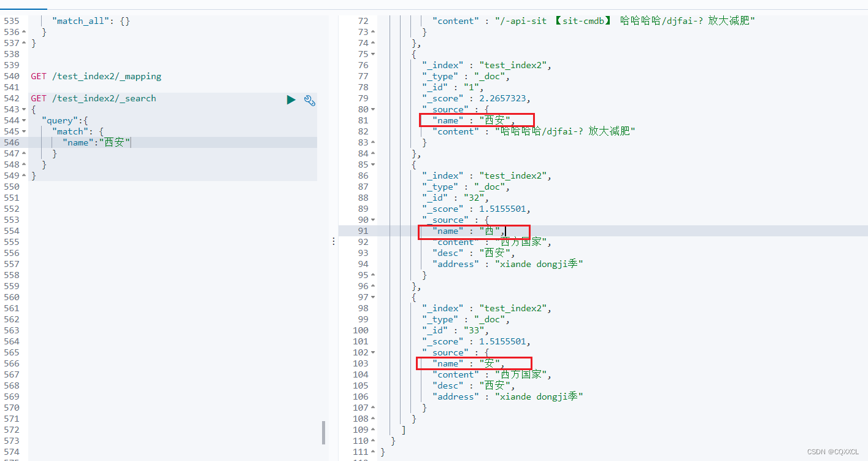Toggle fold arrow at output line 95

point(373,275)
